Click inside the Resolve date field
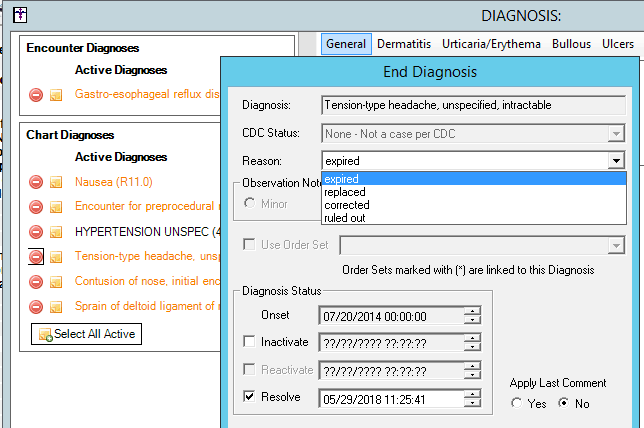 pyautogui.click(x=390, y=398)
